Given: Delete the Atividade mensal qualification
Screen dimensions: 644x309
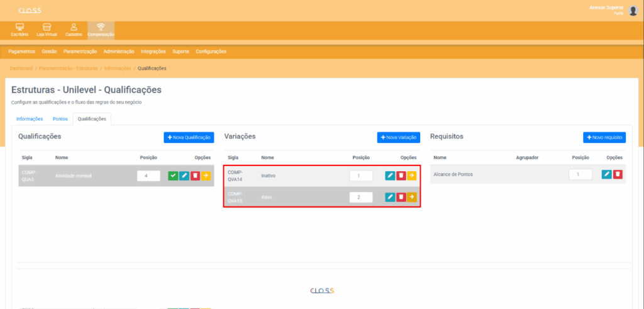Looking at the screenshot, I should 195,176.
